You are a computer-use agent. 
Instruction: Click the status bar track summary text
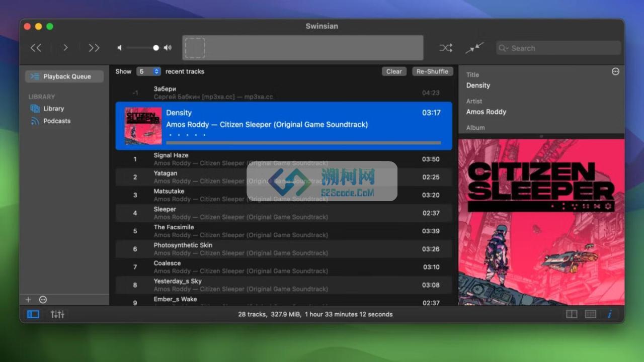point(315,314)
